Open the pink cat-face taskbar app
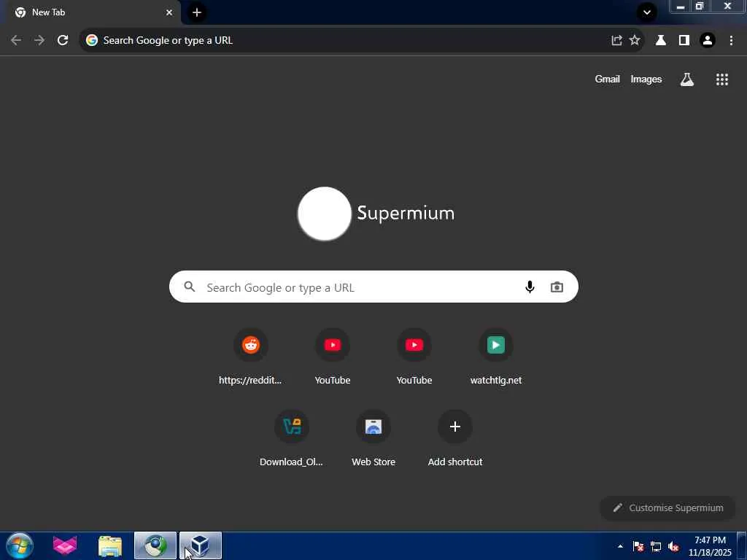 [x=65, y=545]
